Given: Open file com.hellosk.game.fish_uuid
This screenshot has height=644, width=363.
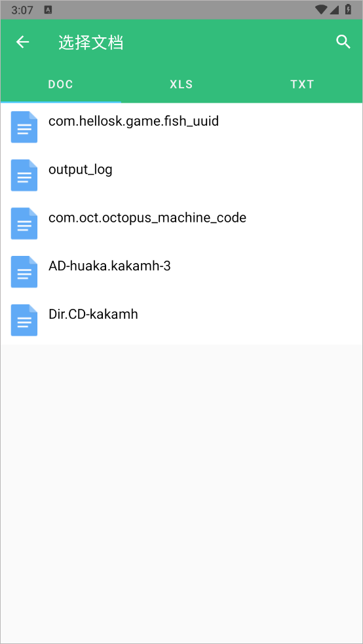Looking at the screenshot, I should (134, 121).
